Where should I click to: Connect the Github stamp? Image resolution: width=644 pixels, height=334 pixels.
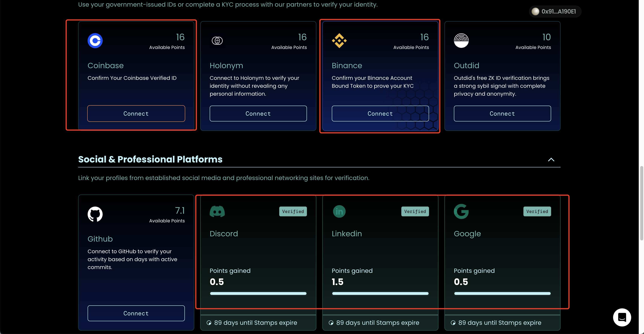click(x=136, y=313)
